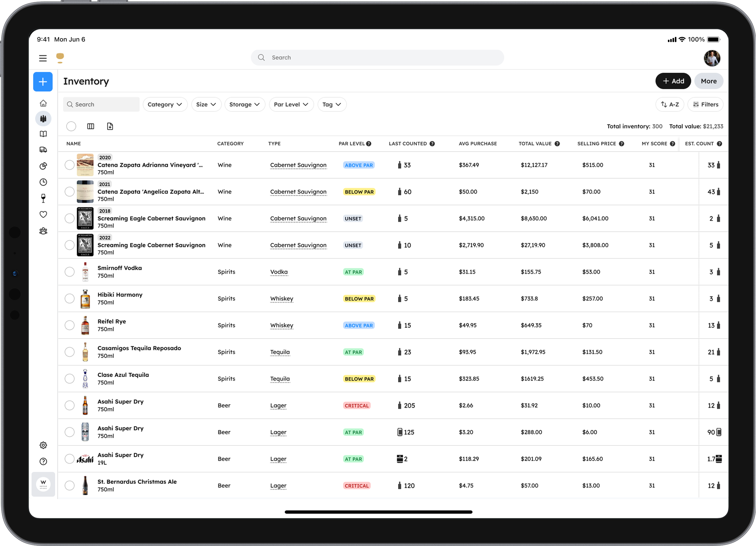The image size is (756, 546).
Task: Expand the Storage filter dropdown
Action: (x=244, y=105)
